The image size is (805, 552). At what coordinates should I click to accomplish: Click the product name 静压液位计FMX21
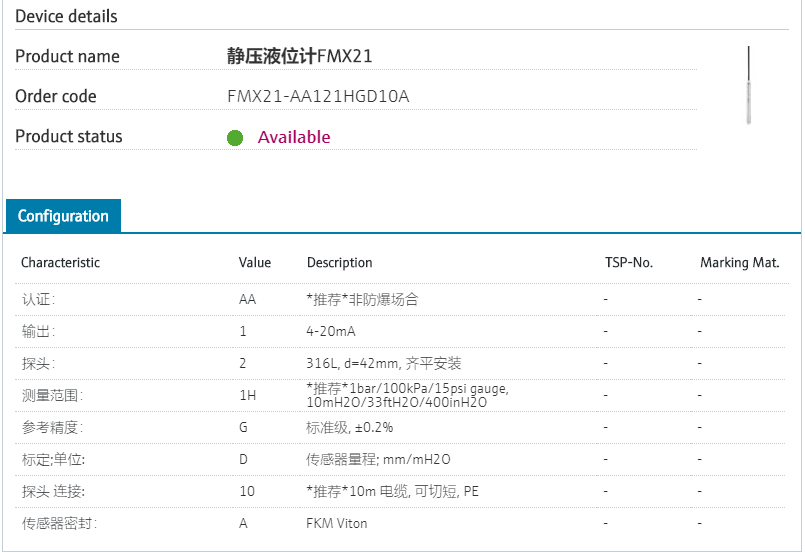coord(300,56)
